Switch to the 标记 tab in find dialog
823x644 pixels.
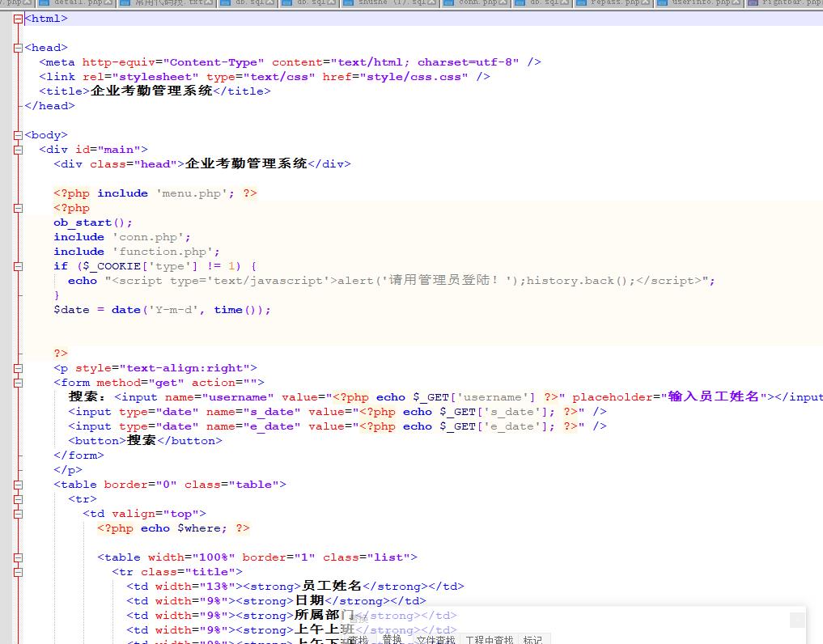[x=532, y=640]
